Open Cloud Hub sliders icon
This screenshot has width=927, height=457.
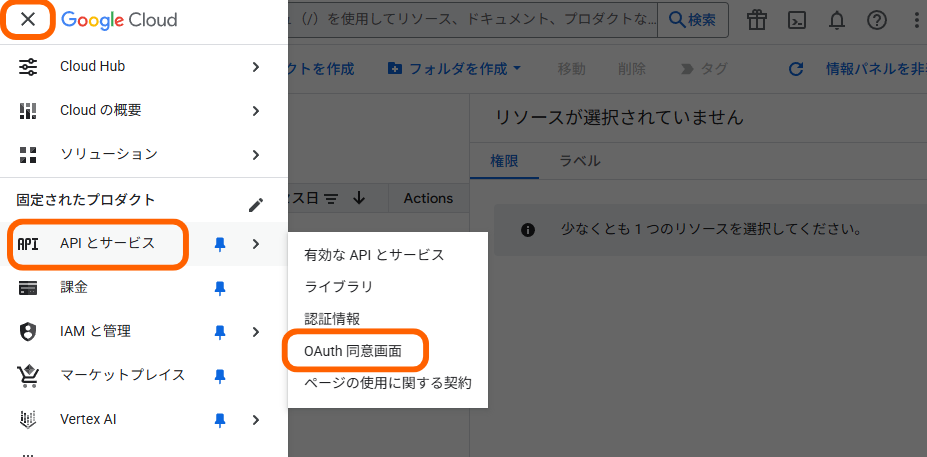point(28,67)
